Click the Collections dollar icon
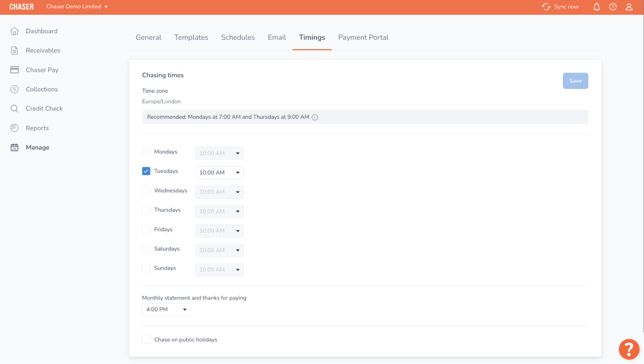This screenshot has width=644, height=364. point(14,89)
